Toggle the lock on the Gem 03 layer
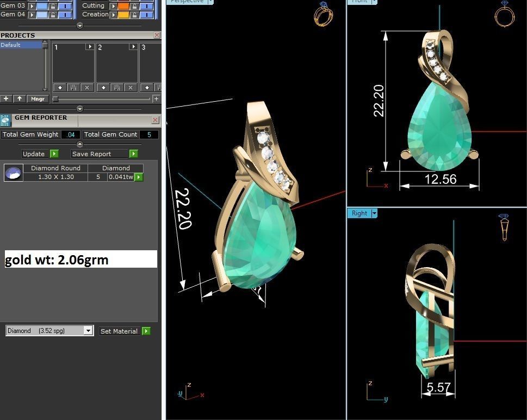This screenshot has height=420, width=527. click(53, 6)
